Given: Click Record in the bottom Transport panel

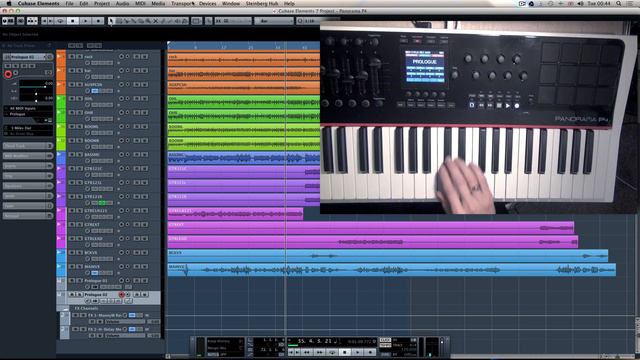Looking at the screenshot, I should tap(370, 352).
